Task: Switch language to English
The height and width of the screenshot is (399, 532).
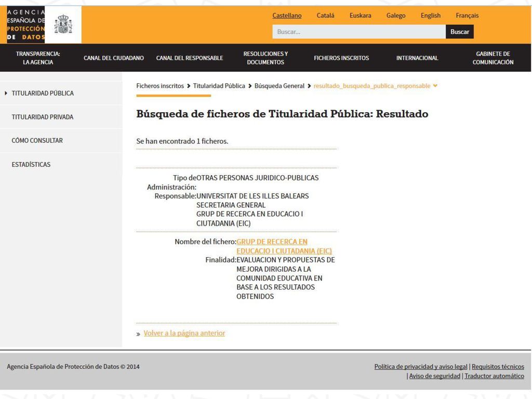Action: click(431, 16)
